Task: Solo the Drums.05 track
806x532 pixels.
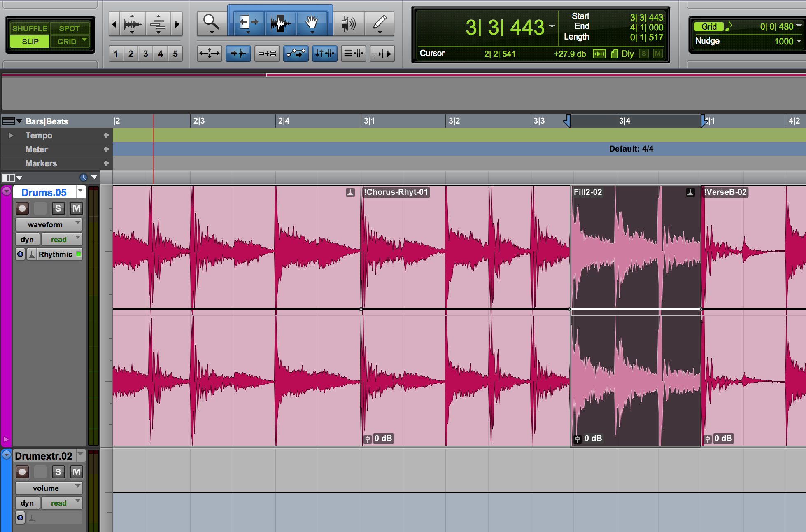Action: click(x=58, y=208)
